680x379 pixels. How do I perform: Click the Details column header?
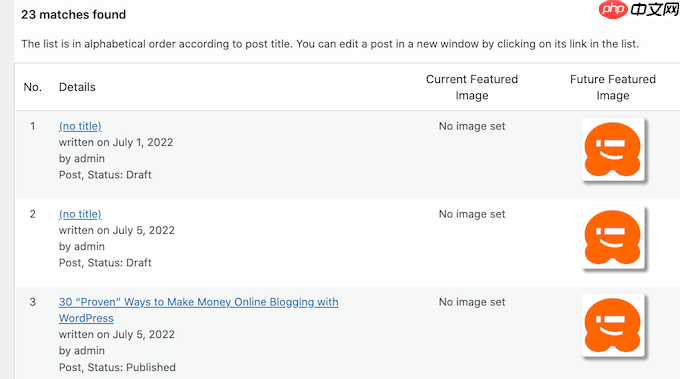pyautogui.click(x=77, y=87)
